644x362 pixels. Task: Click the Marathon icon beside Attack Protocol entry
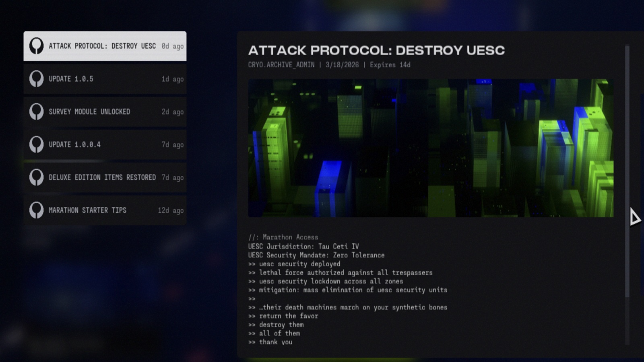pyautogui.click(x=36, y=46)
